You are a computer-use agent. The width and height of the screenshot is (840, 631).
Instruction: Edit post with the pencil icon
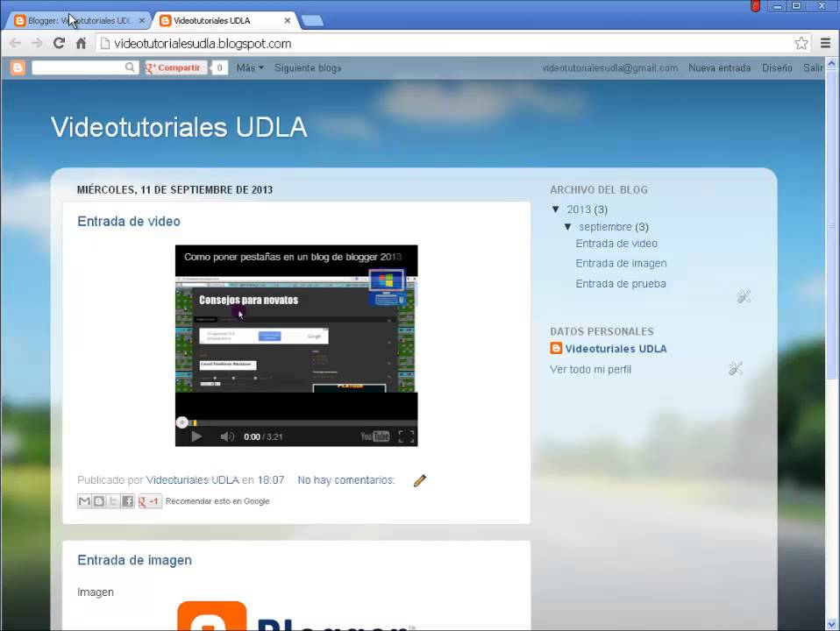click(x=419, y=480)
